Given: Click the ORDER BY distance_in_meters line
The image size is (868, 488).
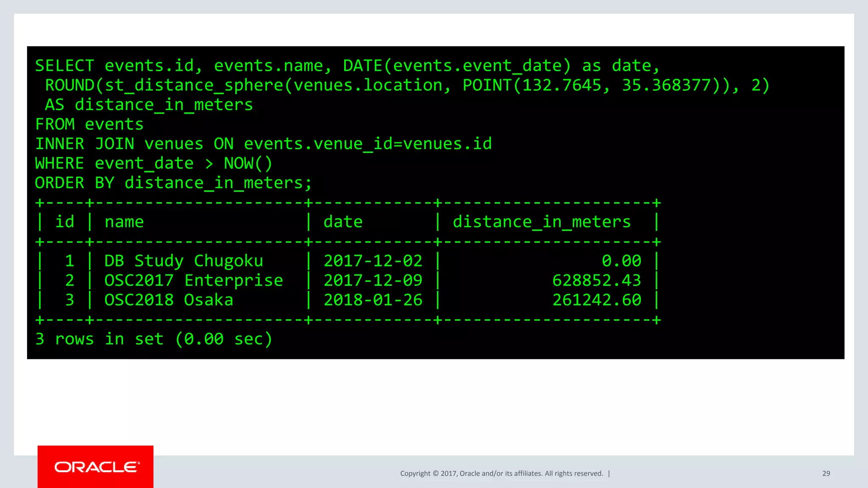Looking at the screenshot, I should point(173,183).
